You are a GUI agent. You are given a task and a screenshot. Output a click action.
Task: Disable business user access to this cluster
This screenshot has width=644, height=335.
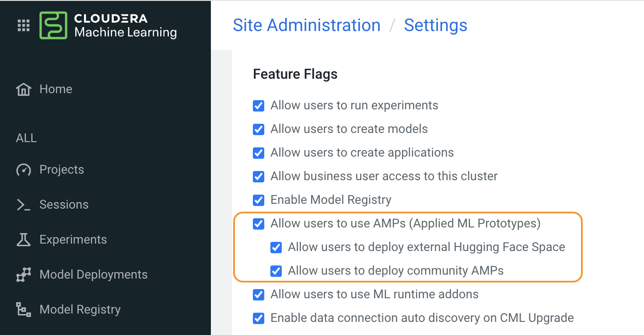(x=259, y=176)
